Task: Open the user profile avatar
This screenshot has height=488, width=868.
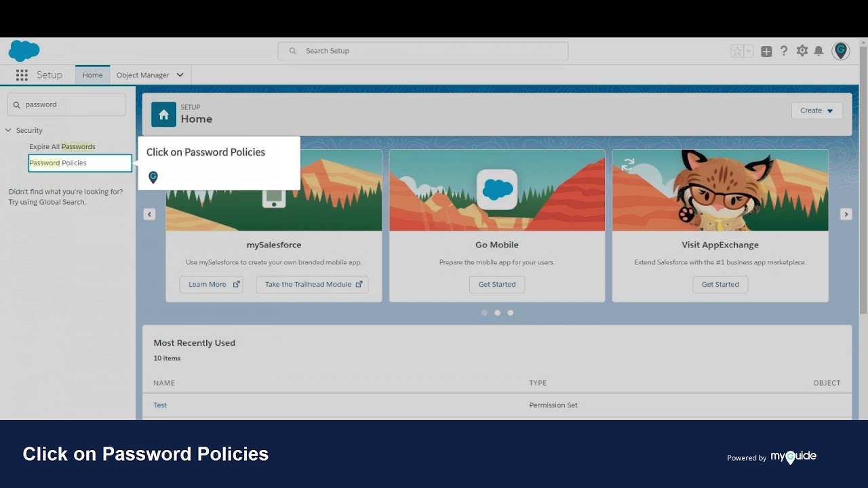Action: pos(841,51)
